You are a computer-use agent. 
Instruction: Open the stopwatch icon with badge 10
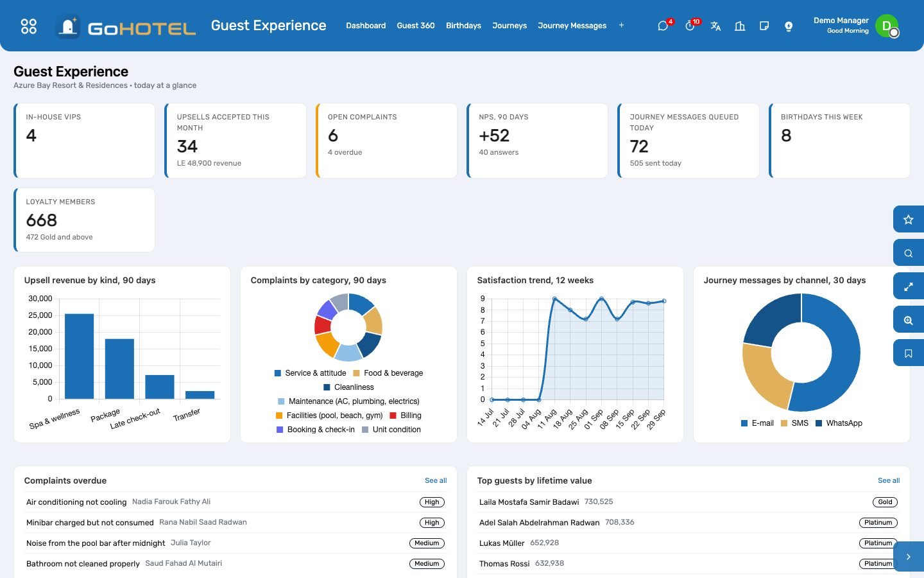(690, 26)
